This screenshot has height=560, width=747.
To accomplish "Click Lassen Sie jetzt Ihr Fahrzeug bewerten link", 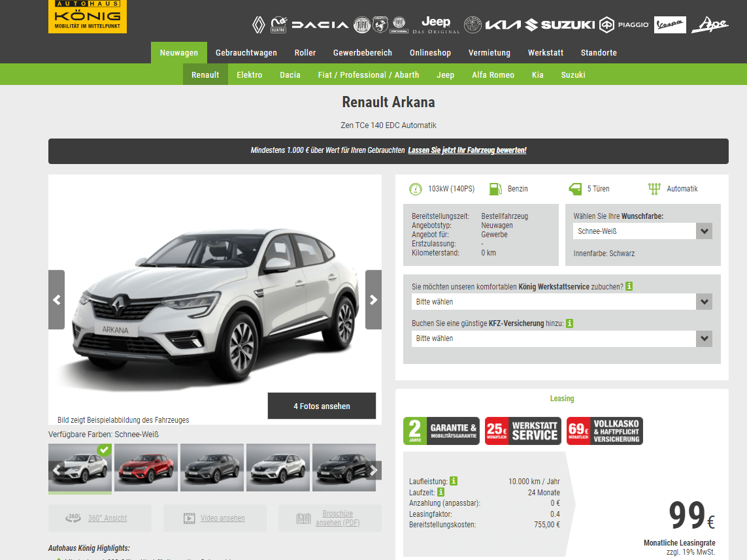I will (467, 150).
